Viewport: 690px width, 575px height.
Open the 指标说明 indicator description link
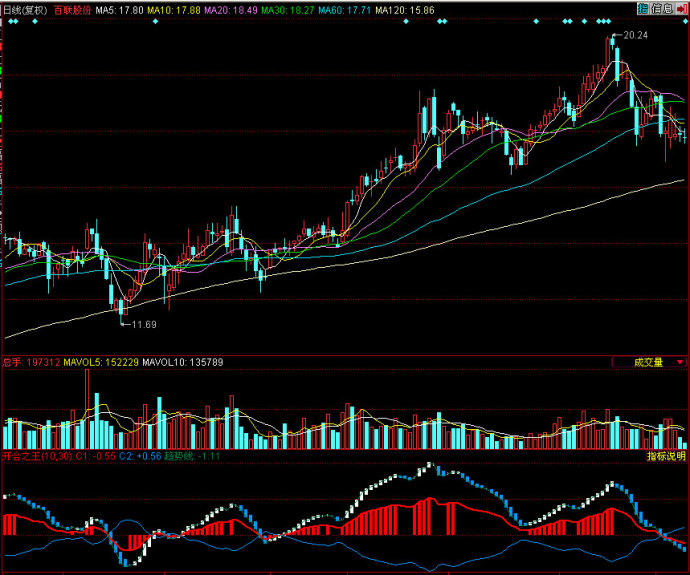pos(666,456)
